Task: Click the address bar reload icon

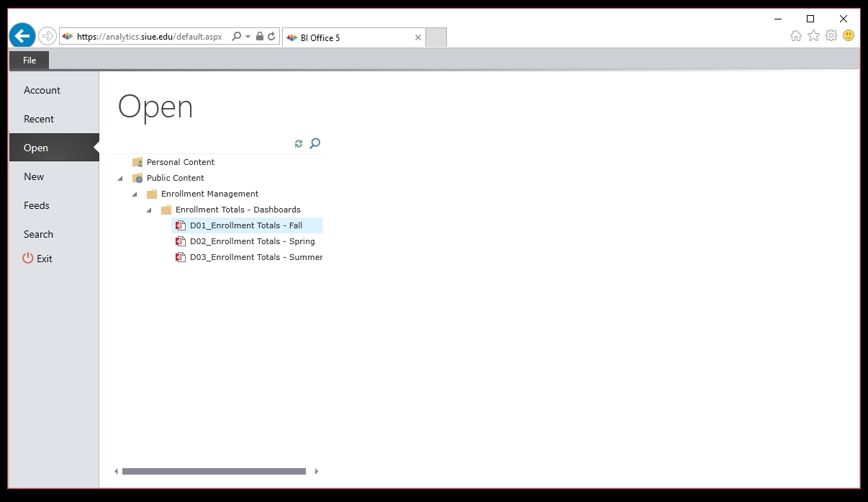Action: click(271, 36)
